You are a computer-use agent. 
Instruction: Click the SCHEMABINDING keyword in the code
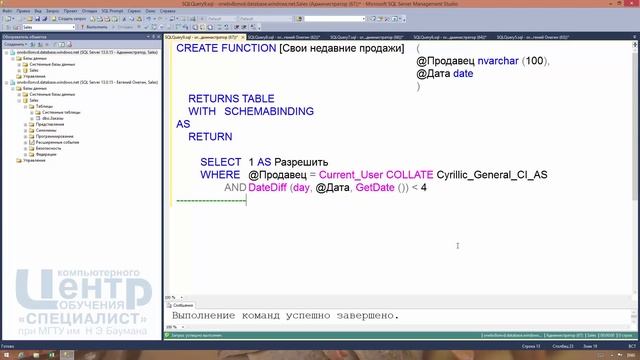(x=269, y=111)
